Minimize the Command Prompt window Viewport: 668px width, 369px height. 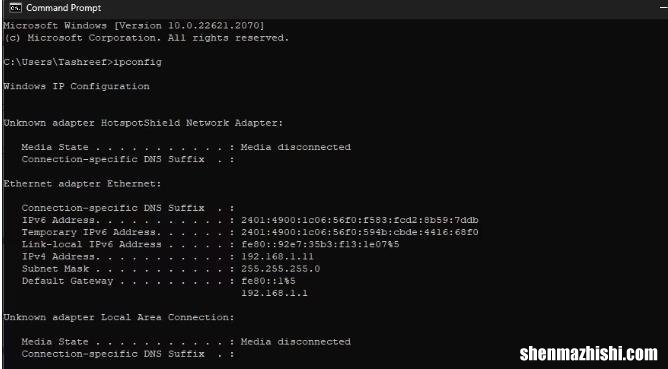point(663,8)
